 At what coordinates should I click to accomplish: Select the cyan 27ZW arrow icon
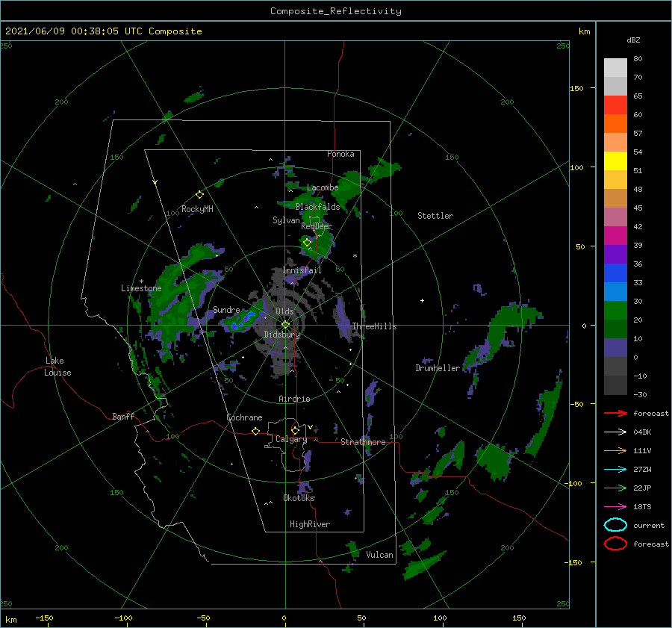click(615, 470)
